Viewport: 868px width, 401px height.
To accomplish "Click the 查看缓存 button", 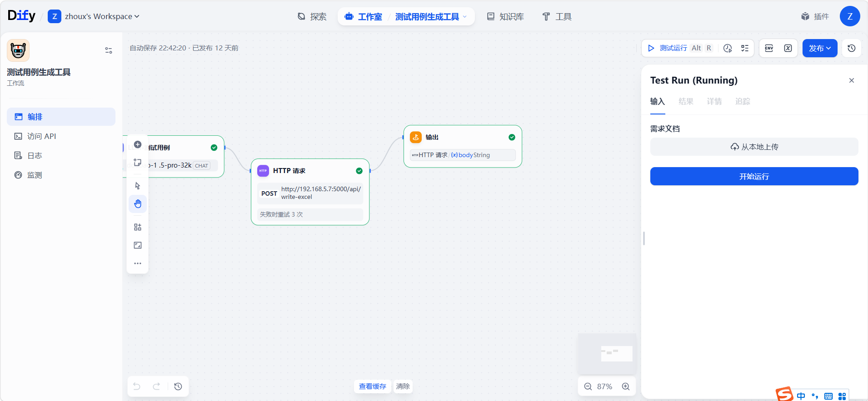I will tap(372, 386).
